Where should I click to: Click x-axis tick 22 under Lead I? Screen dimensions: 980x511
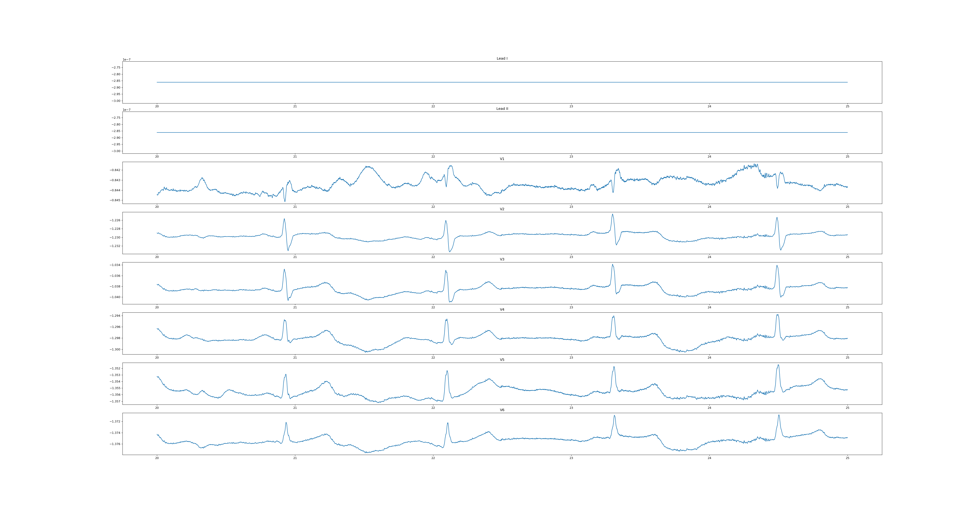[x=433, y=106]
